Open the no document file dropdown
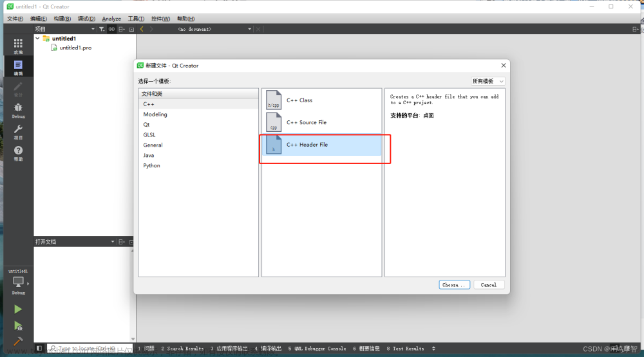The width and height of the screenshot is (644, 357). [x=214, y=29]
